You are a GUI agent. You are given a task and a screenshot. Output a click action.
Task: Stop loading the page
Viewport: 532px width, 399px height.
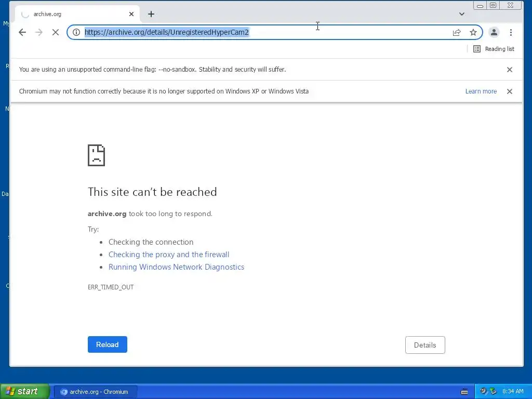tap(56, 32)
